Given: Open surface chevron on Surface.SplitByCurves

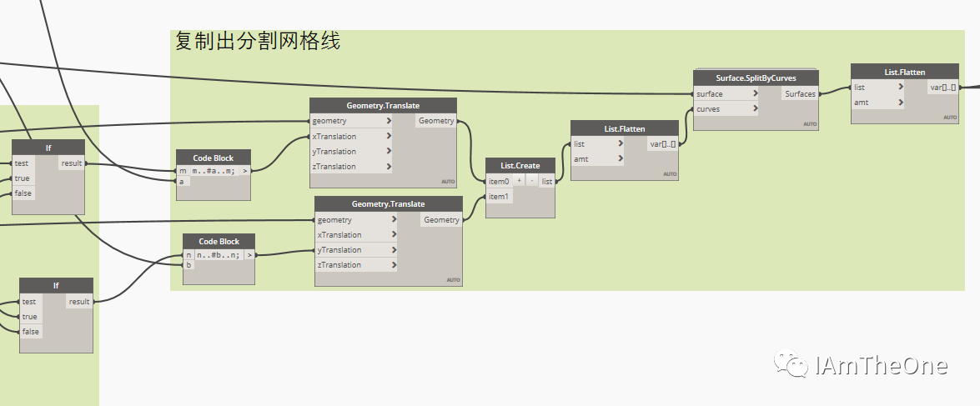Looking at the screenshot, I should pos(756,93).
